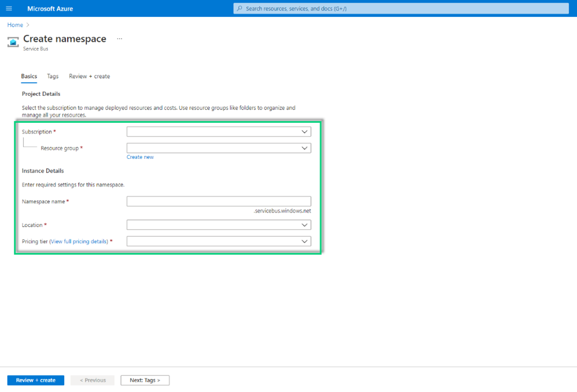Click the Review + create button
This screenshot has width=577, height=392.
pos(35,380)
